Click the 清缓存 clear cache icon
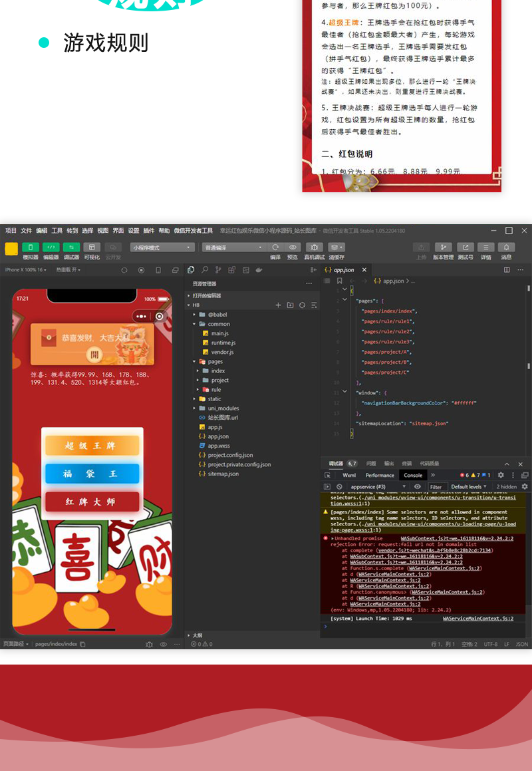Image resolution: width=532 pixels, height=771 pixels. pos(336,247)
